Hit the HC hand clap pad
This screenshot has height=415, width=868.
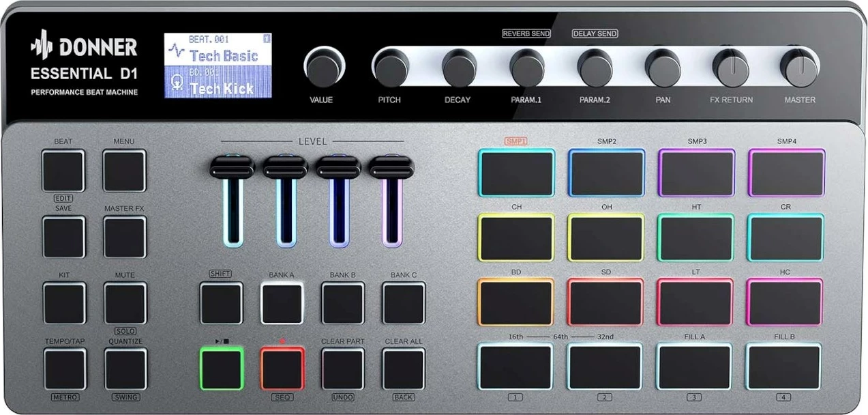(785, 302)
